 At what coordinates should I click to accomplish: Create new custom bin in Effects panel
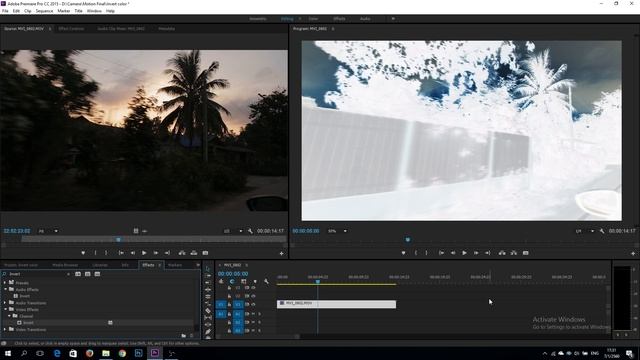(x=184, y=336)
